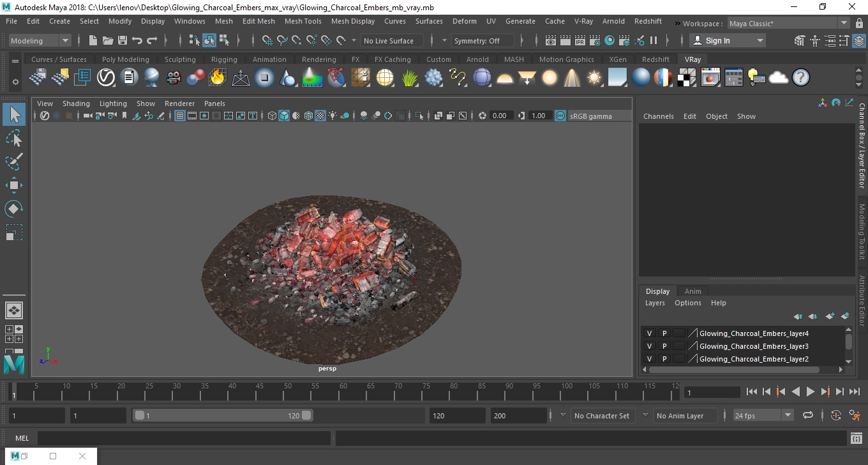
Task: Click the IPR render icon in status line
Action: point(580,40)
